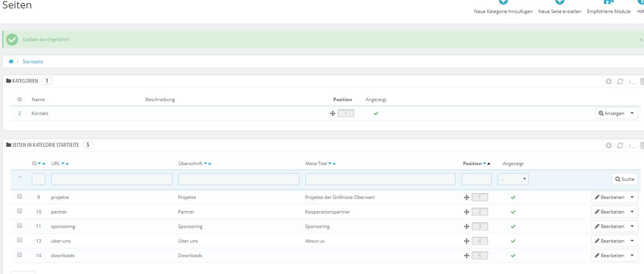Toggle displayed status of downloads page
The image size is (644, 274).
click(513, 256)
